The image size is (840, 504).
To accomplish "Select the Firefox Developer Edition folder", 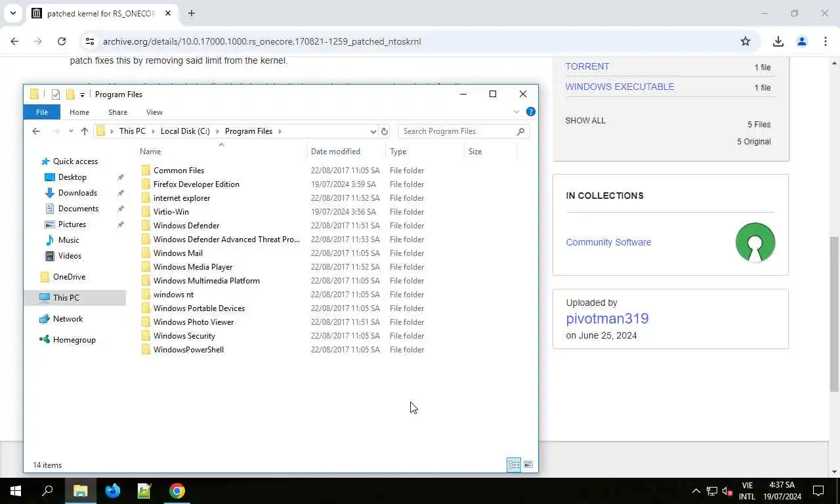I will point(196,184).
